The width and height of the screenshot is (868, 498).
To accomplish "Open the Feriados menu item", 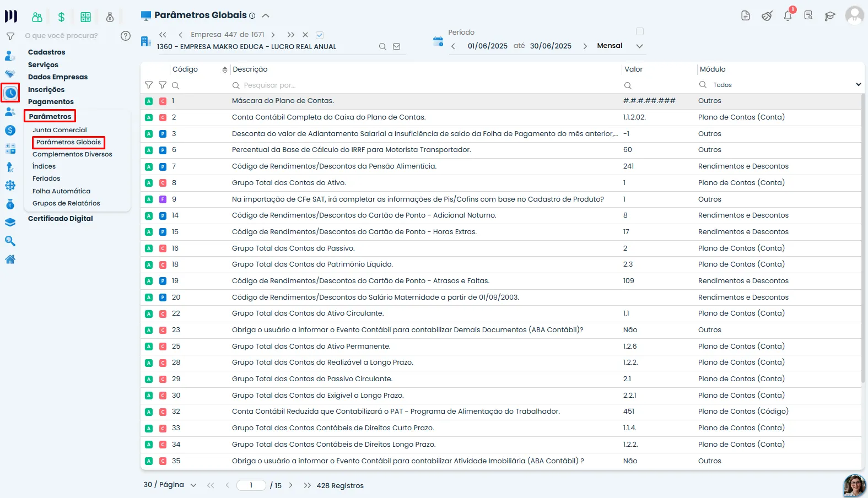I will tap(46, 178).
